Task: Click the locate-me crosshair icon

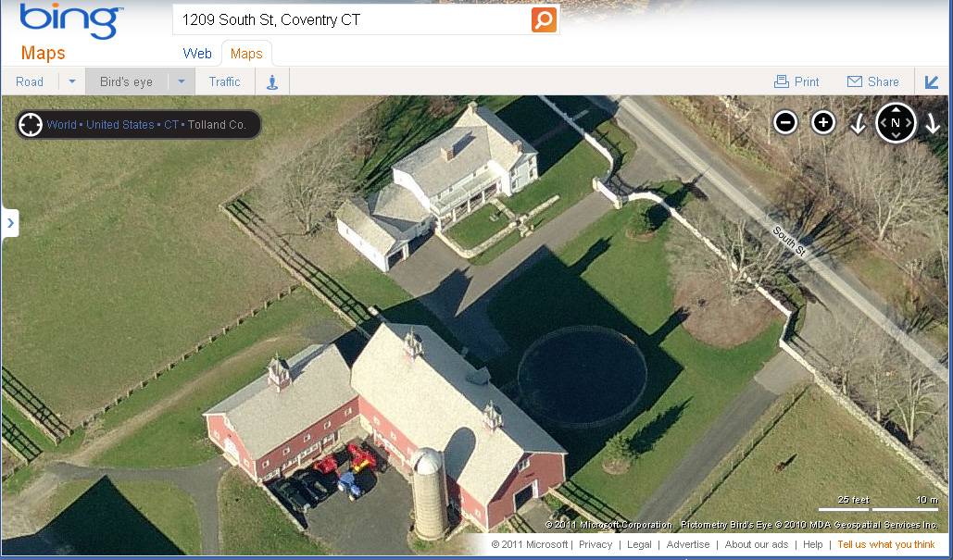Action: (x=31, y=125)
